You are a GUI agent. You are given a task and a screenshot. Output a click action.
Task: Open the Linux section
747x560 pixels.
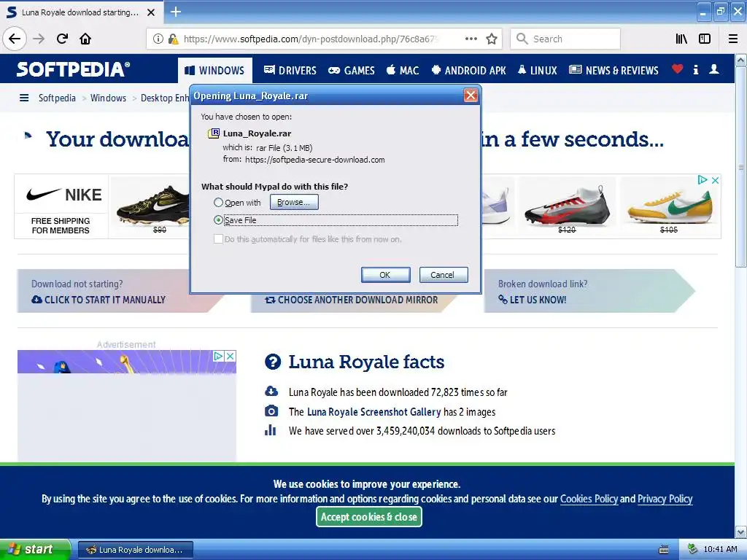click(x=538, y=71)
